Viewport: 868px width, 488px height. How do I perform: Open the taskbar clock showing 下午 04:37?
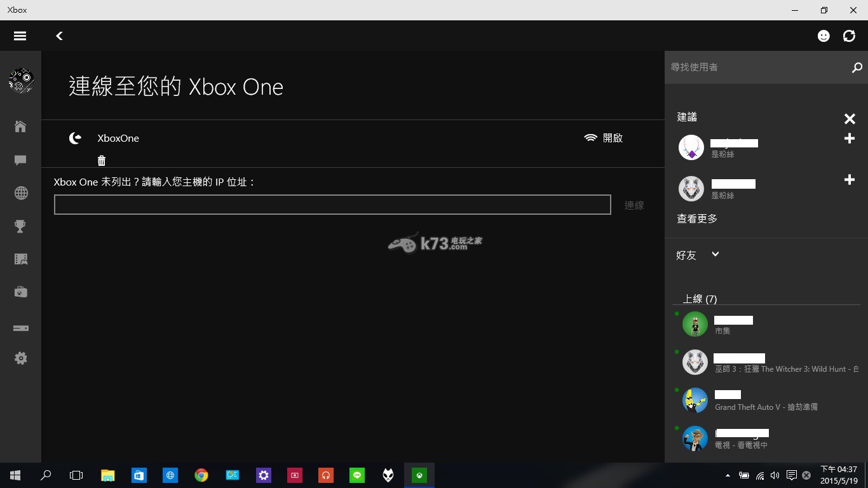pyautogui.click(x=839, y=475)
